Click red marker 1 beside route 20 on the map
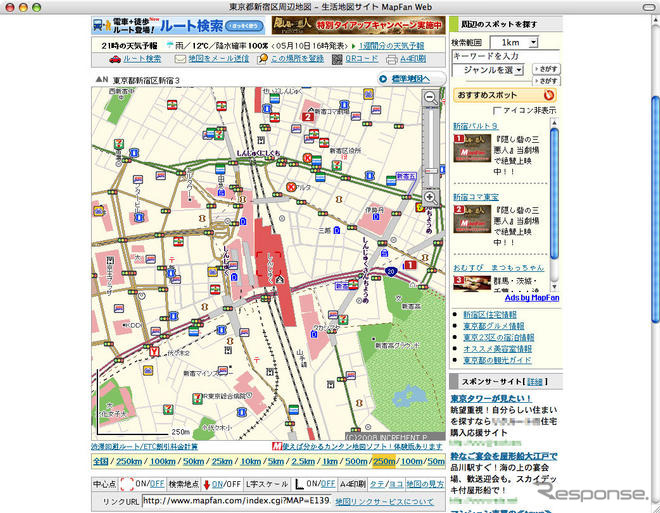660x513 pixels. pos(410,265)
